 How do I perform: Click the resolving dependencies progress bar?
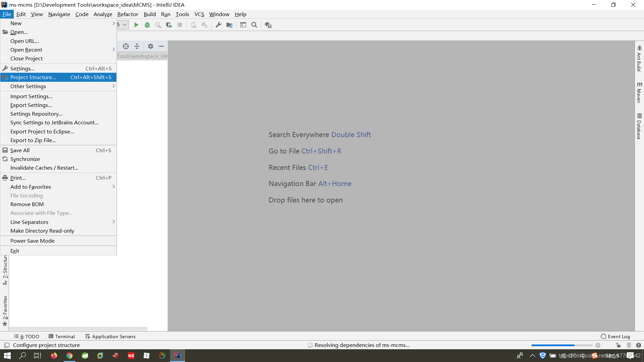coord(562,345)
